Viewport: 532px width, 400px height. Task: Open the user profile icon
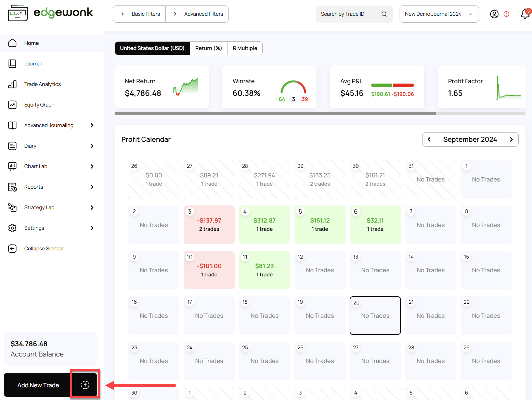click(x=494, y=14)
